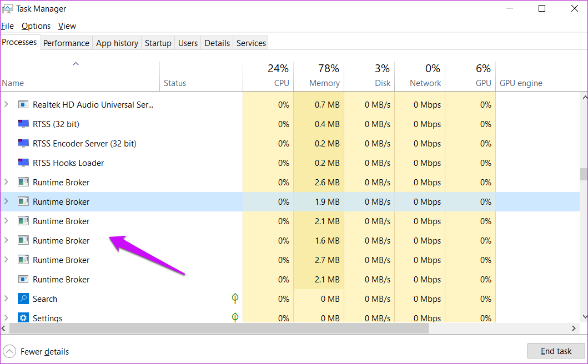The width and height of the screenshot is (588, 364).
Task: Click the Search process magnifier icon
Action: click(23, 299)
